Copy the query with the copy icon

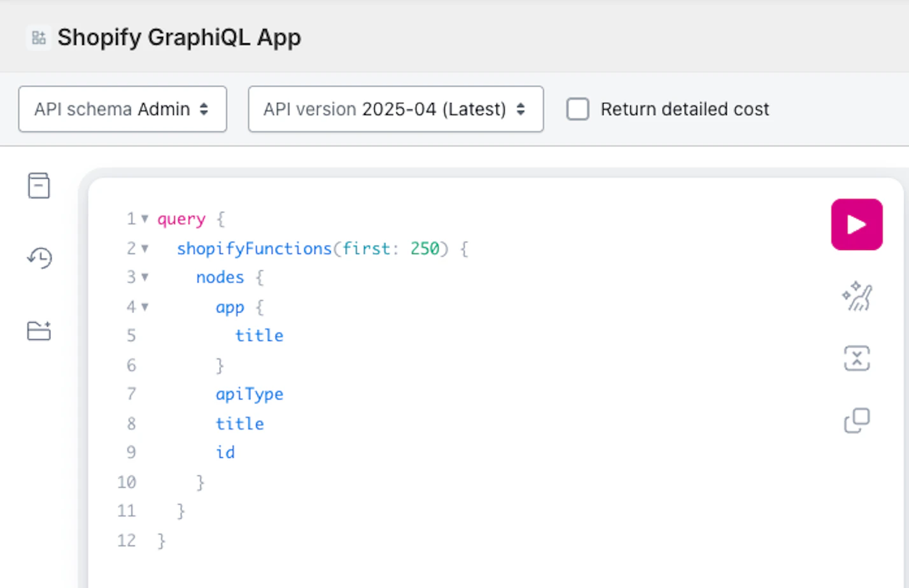pos(857,421)
